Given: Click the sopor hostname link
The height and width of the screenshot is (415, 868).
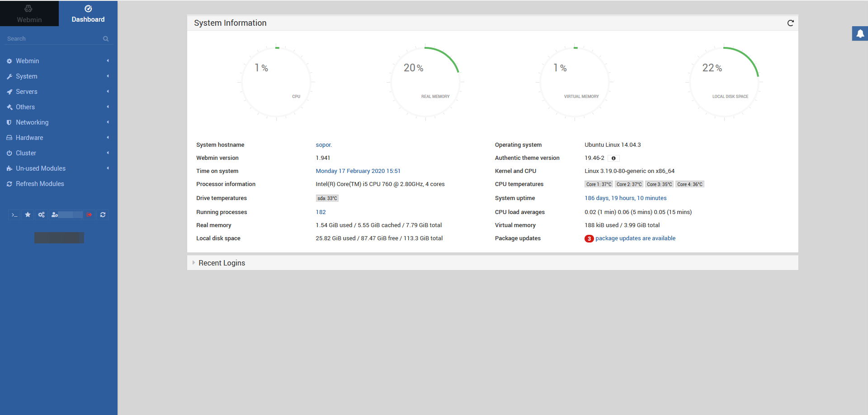Looking at the screenshot, I should click(x=324, y=145).
